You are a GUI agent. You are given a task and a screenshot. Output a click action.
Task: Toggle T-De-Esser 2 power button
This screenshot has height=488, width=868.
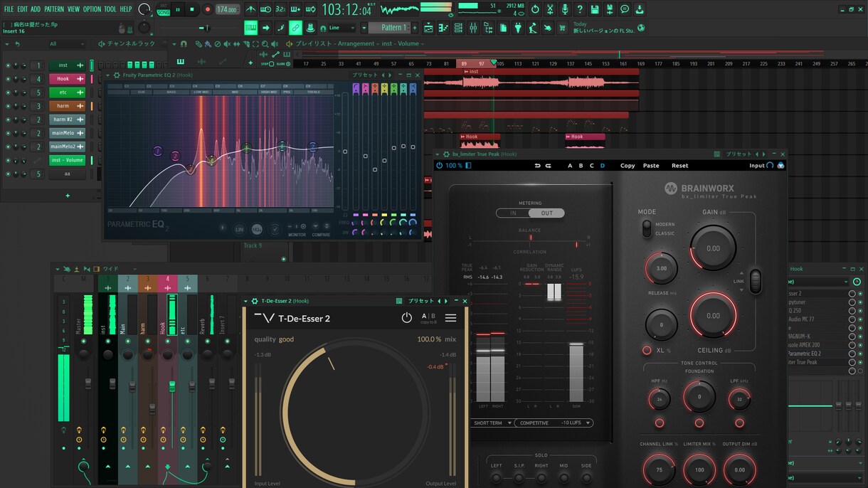407,318
